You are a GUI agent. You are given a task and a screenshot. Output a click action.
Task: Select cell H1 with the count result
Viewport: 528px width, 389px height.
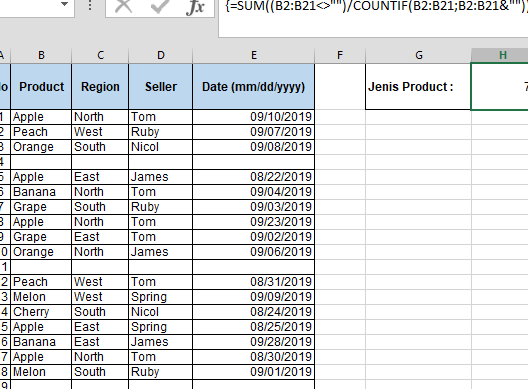500,87
